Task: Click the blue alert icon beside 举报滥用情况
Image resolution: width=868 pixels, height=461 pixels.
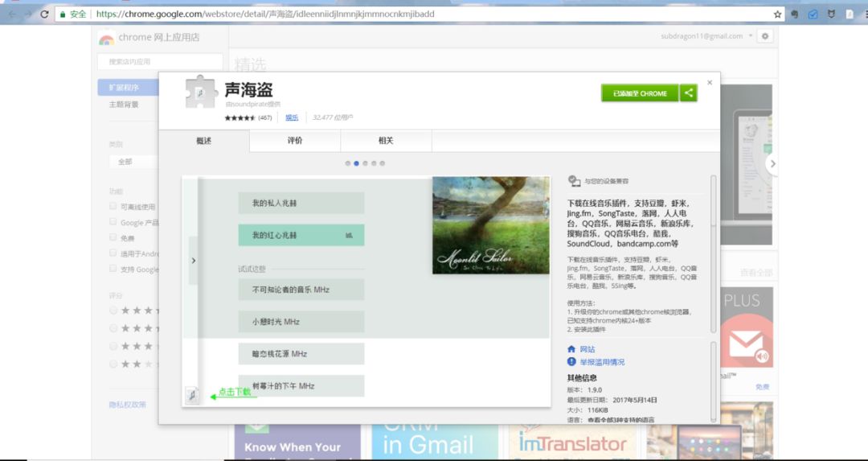Action: point(572,362)
